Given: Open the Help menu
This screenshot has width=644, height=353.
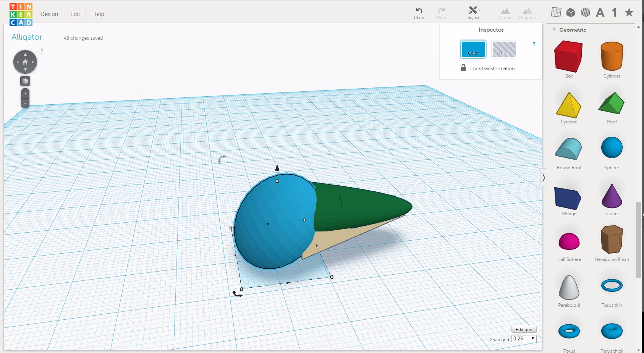Looking at the screenshot, I should [98, 14].
